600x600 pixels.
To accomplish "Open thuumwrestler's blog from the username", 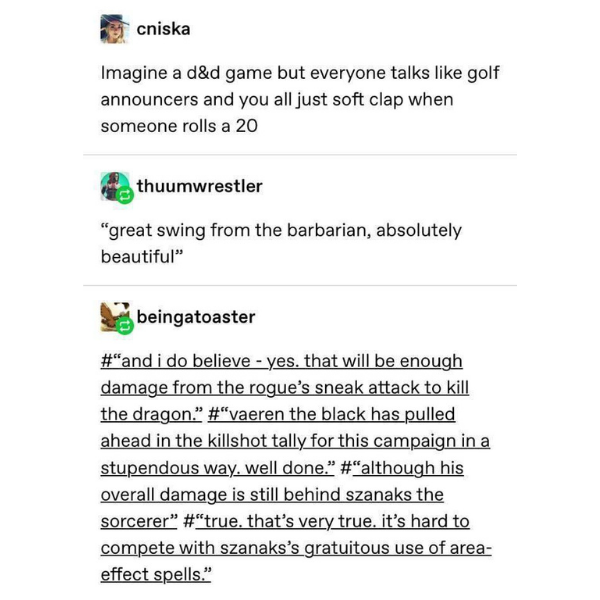I will [199, 186].
